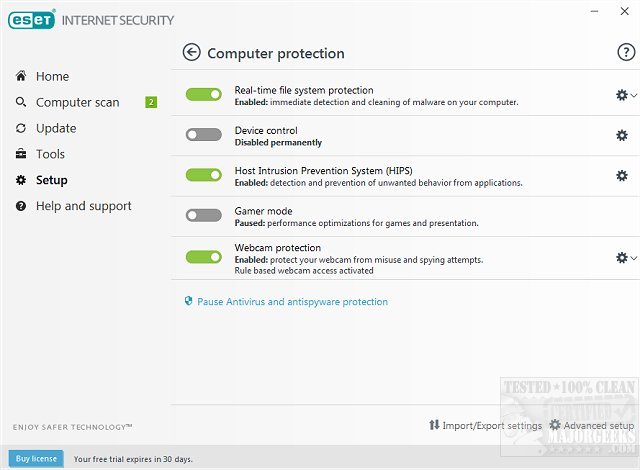Open Import/Export settings
This screenshot has width=640, height=470.
point(485,425)
